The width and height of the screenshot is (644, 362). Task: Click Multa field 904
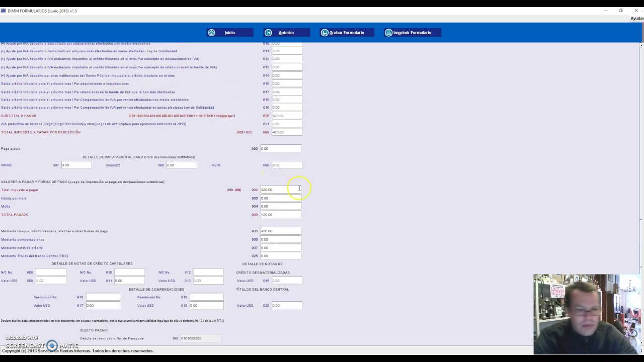(x=281, y=206)
